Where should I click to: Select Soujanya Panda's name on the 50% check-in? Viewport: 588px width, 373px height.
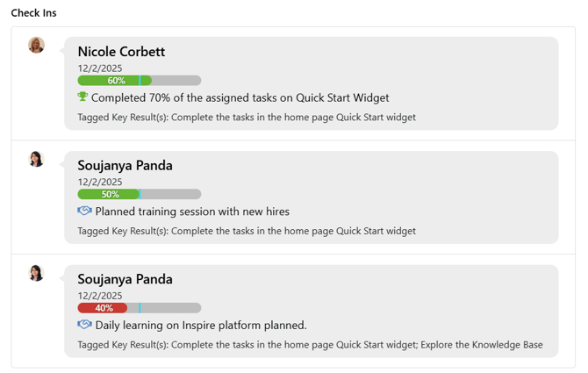(x=125, y=165)
